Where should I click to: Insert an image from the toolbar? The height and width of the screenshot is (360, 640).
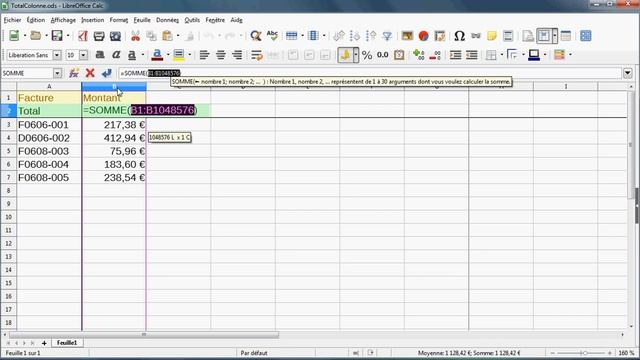pos(407,36)
